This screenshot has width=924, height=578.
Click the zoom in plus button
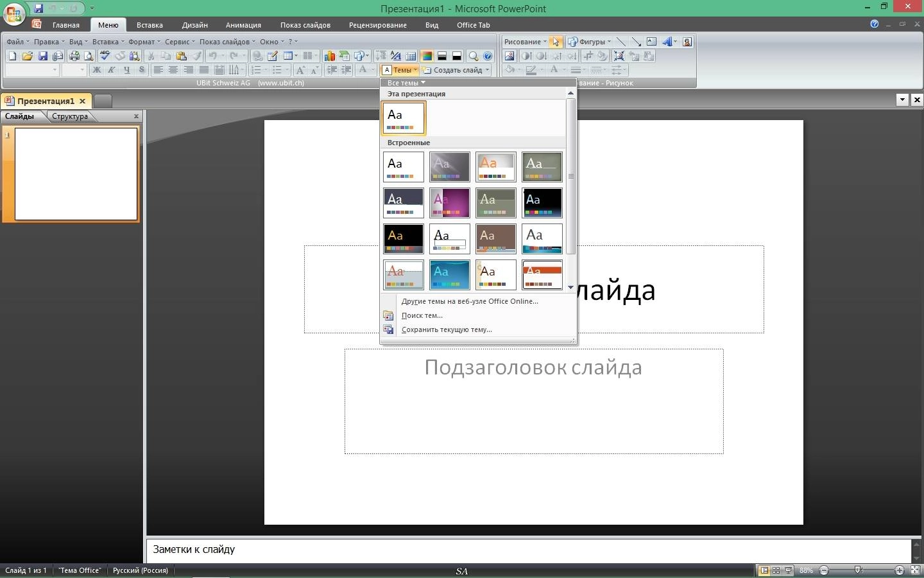[900, 570]
